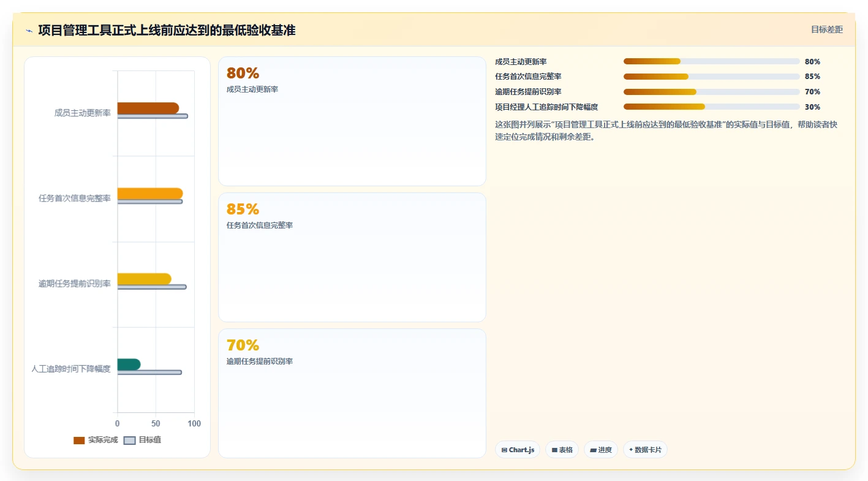Click the 目标差距 label in the header
Image resolution: width=868 pixels, height=481 pixels.
point(827,29)
